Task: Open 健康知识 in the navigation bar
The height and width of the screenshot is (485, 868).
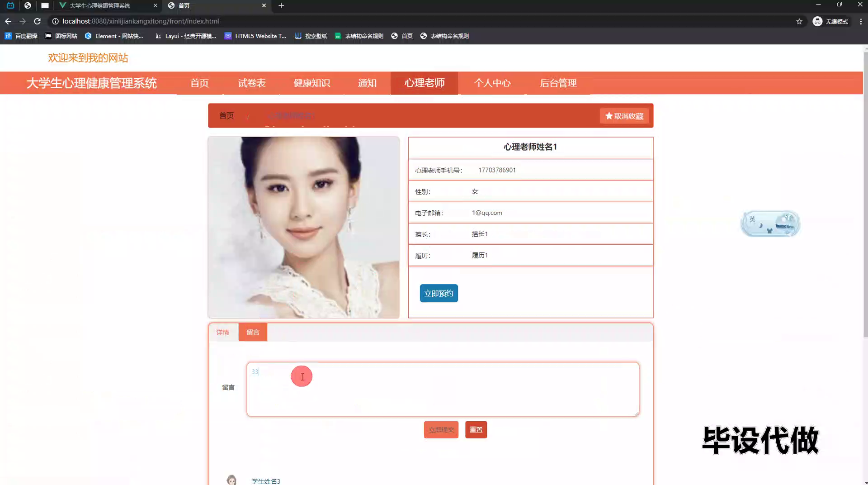Action: coord(311,83)
